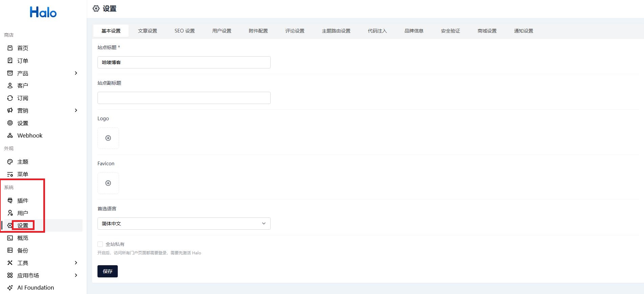Switch to the 主题路由设置 tab
Image resolution: width=644 pixels, height=294 pixels.
[336, 31]
